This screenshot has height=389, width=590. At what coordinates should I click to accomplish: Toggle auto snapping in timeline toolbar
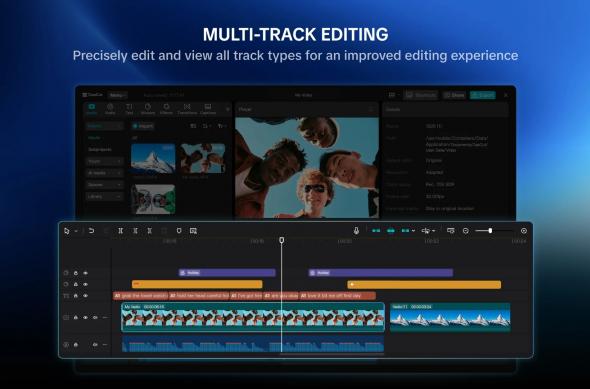pyautogui.click(x=391, y=231)
